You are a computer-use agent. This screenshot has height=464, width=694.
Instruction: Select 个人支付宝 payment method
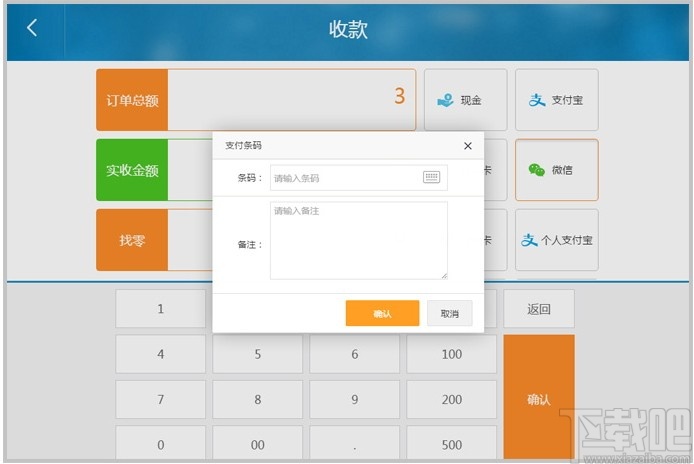[x=557, y=240]
